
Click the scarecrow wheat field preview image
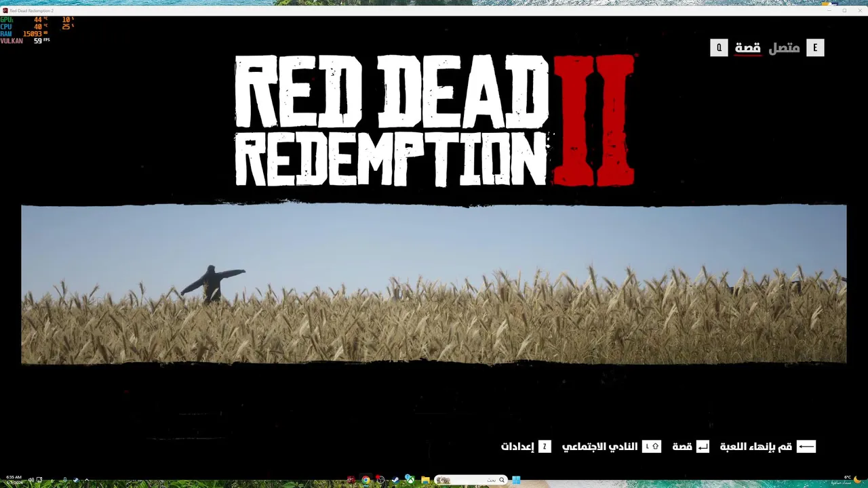coord(434,284)
